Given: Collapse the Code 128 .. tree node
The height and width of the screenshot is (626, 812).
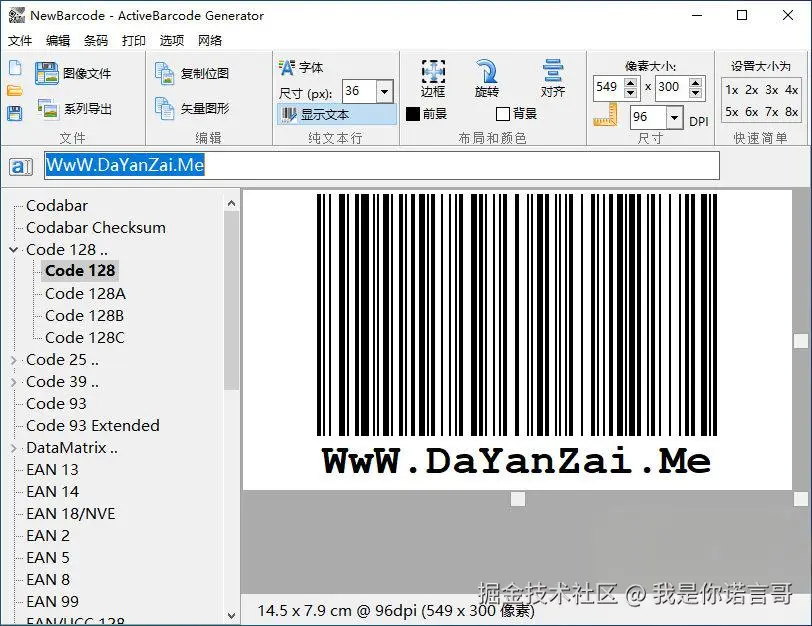Looking at the screenshot, I should pos(13,250).
